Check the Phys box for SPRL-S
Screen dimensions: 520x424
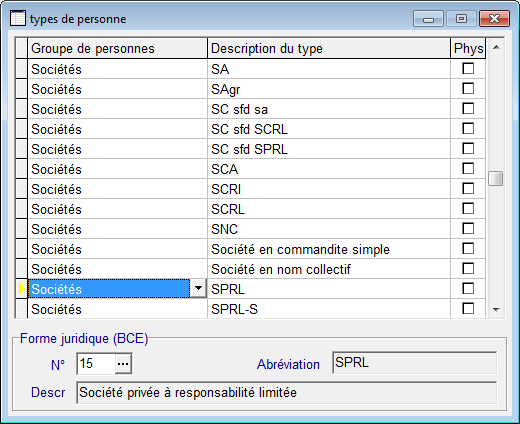468,309
